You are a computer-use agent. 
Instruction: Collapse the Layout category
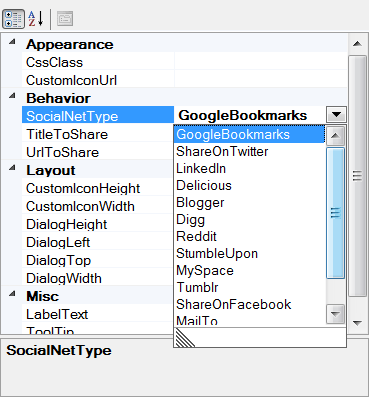(x=12, y=168)
